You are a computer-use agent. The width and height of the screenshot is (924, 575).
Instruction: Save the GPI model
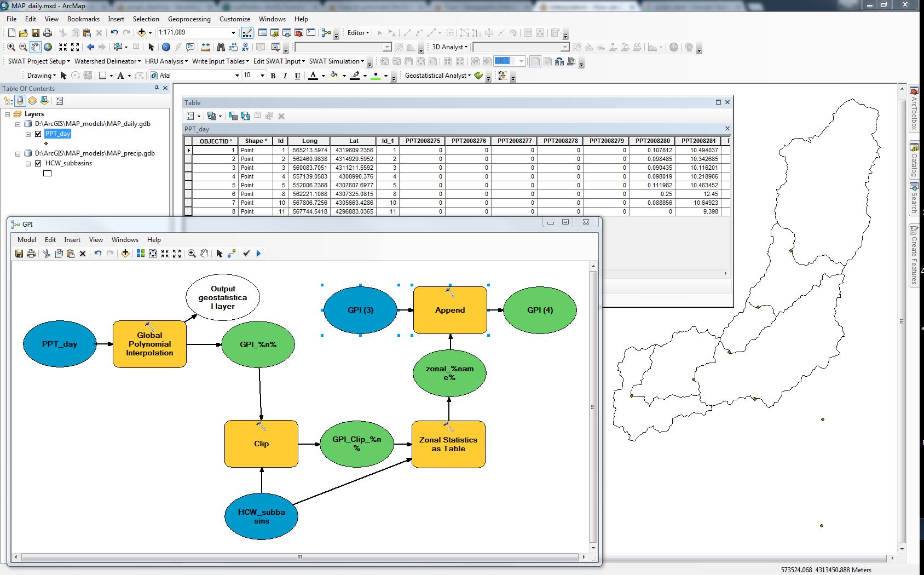(19, 254)
